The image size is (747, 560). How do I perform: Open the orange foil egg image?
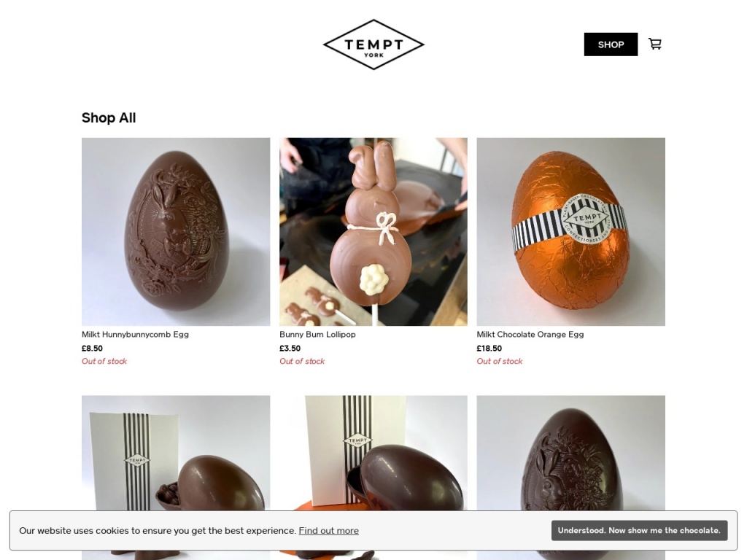coord(570,232)
